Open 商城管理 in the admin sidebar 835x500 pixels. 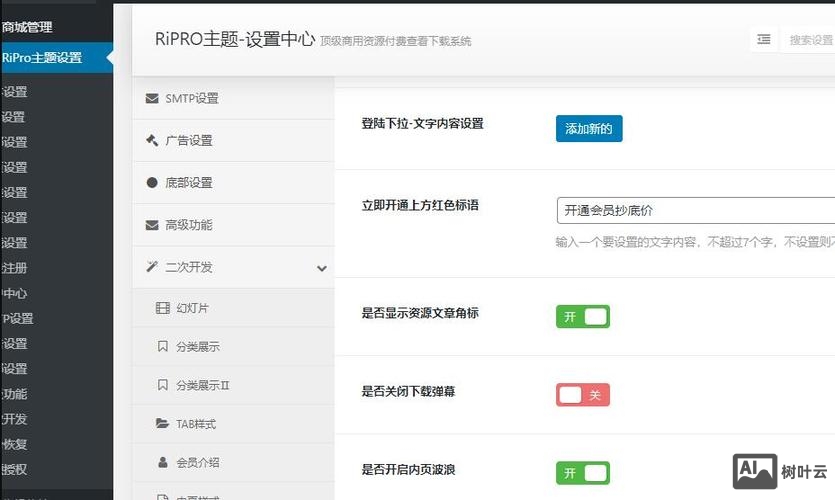[x=27, y=27]
